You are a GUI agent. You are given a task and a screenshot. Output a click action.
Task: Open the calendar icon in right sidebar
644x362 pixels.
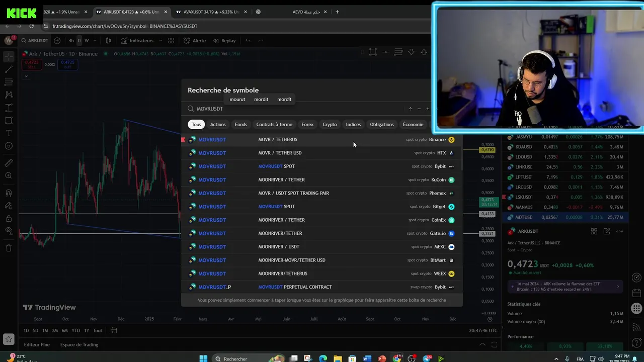coord(636,292)
